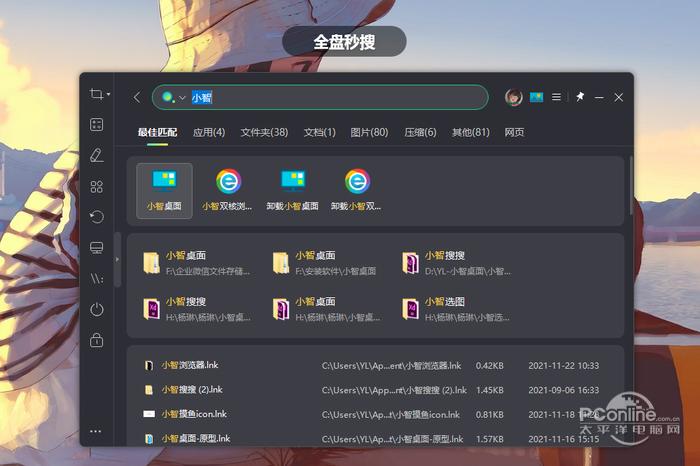Open 小智桌面 folder in F:\企业微信文件存储
The height and width of the screenshot is (466, 700).
coord(196,263)
